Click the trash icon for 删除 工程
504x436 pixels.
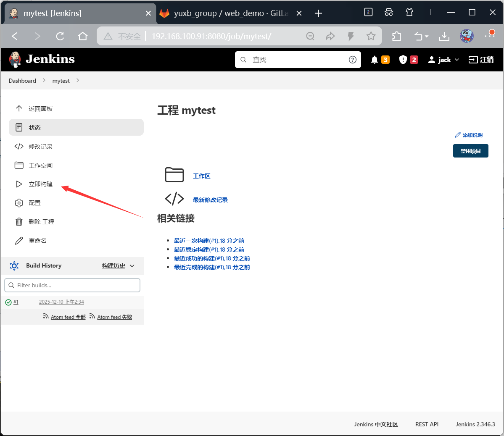click(x=19, y=222)
